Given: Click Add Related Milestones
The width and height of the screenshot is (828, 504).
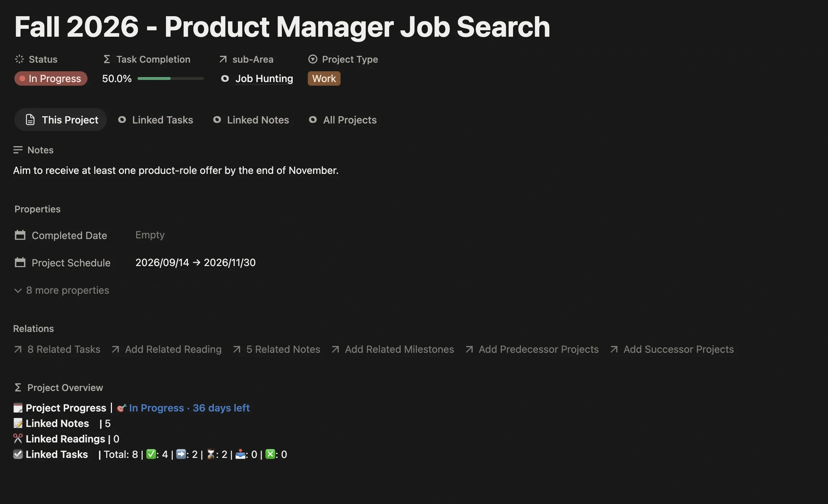Looking at the screenshot, I should pos(393,349).
